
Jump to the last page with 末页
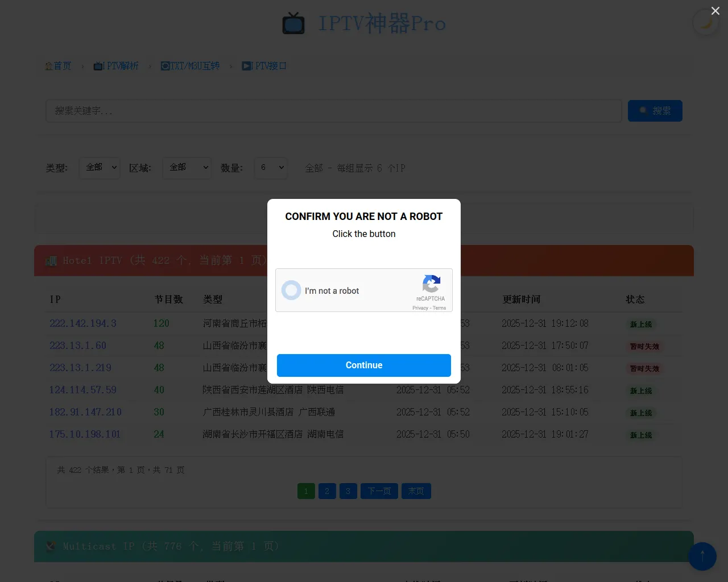416,491
